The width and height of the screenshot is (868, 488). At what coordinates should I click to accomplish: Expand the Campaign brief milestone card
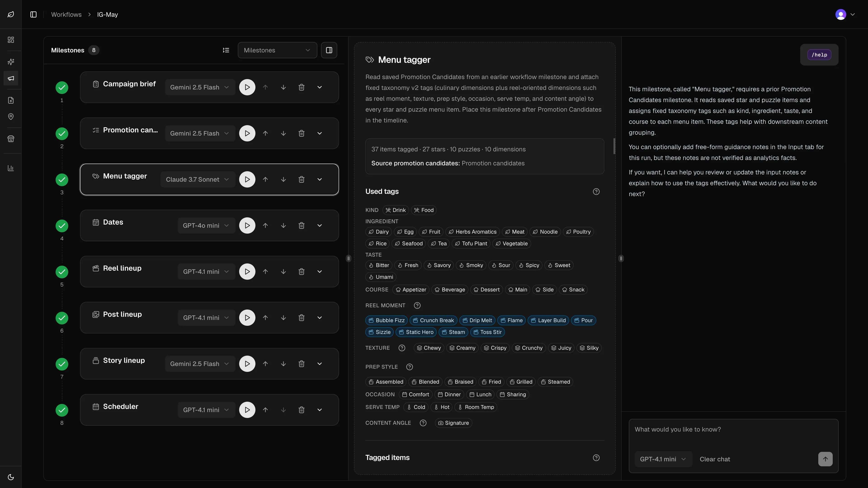(320, 87)
